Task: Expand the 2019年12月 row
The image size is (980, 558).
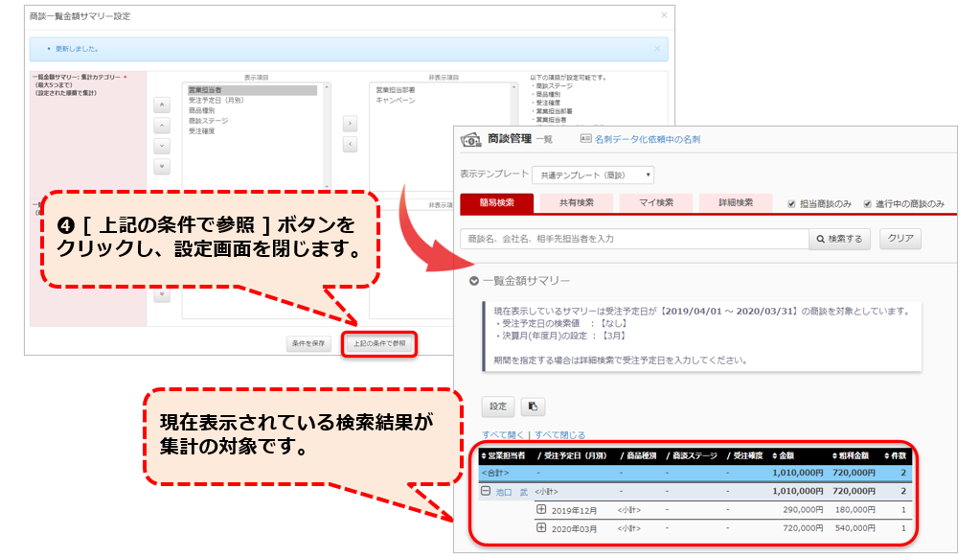Action: (x=541, y=509)
